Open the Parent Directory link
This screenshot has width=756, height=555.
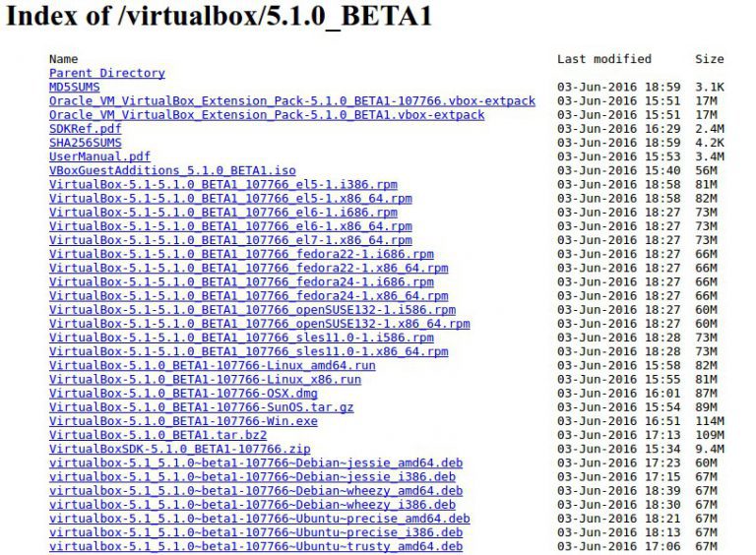(107, 73)
